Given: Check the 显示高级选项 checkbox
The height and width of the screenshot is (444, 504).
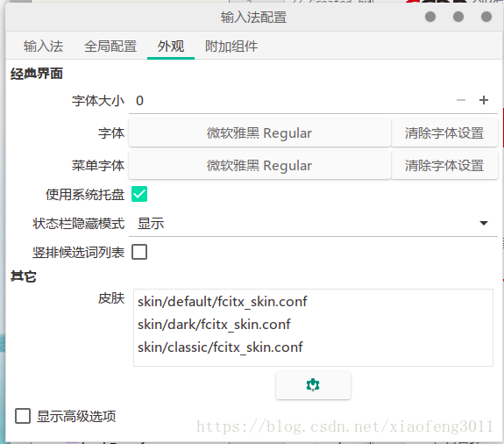Looking at the screenshot, I should [23, 416].
